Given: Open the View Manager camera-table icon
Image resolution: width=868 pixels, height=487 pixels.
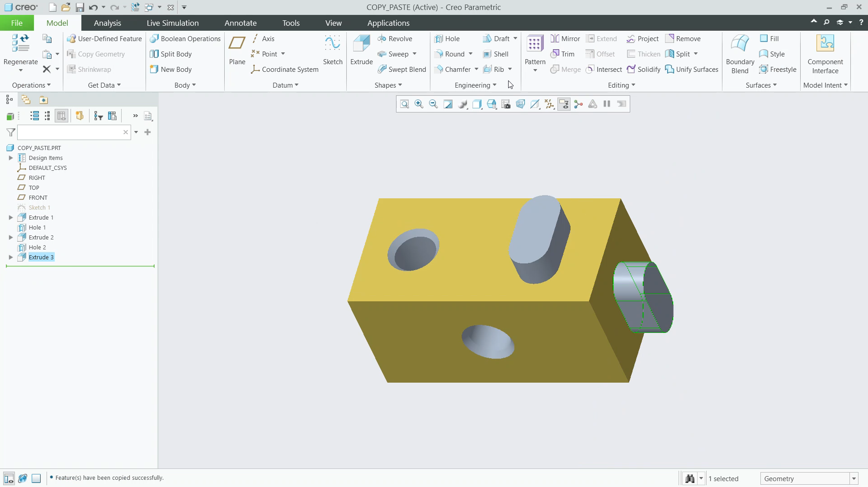Looking at the screenshot, I should [506, 104].
